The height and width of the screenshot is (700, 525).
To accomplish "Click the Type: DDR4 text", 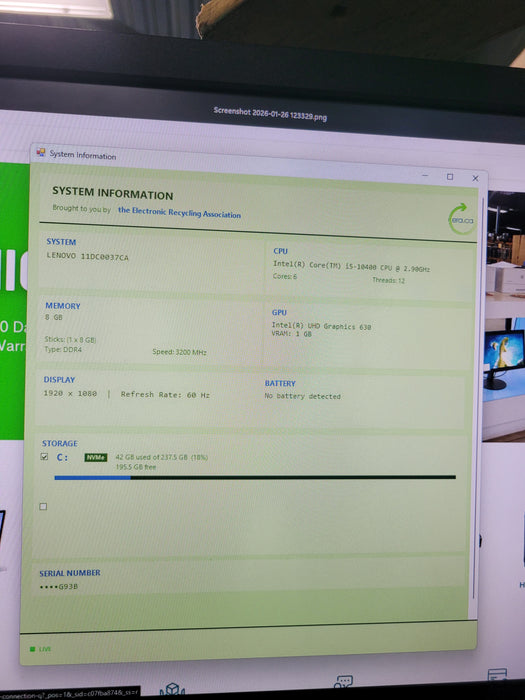I will [63, 350].
